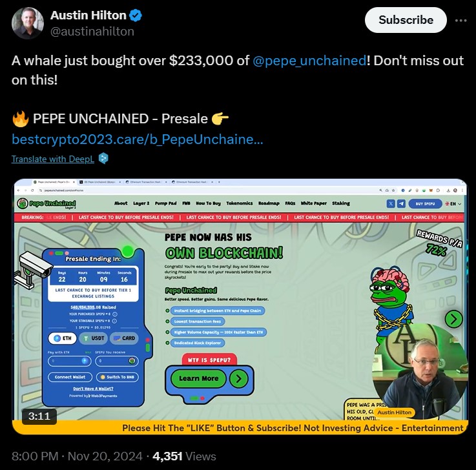Click the blue verified badge icon

[136, 15]
